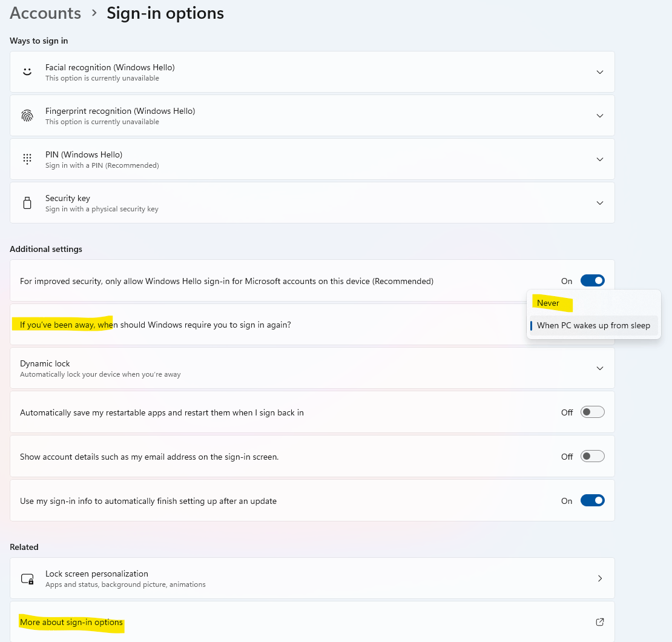Click 'Sign in with a physical security key'
Screen dimensions: 672x642
pyautogui.click(x=102, y=209)
